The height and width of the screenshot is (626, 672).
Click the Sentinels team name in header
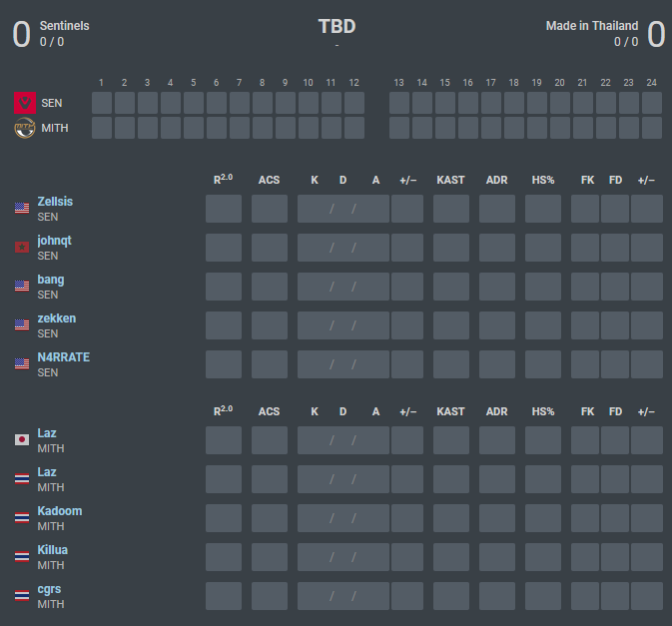(64, 26)
